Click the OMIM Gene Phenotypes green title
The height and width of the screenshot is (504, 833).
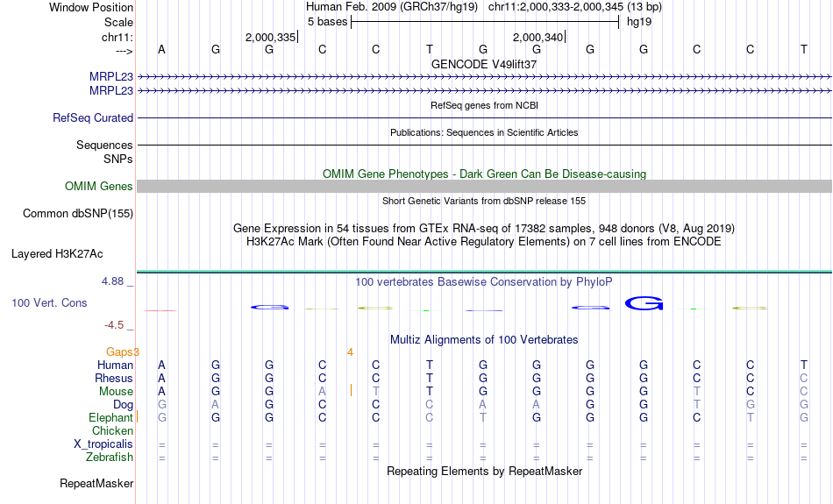[x=484, y=174]
